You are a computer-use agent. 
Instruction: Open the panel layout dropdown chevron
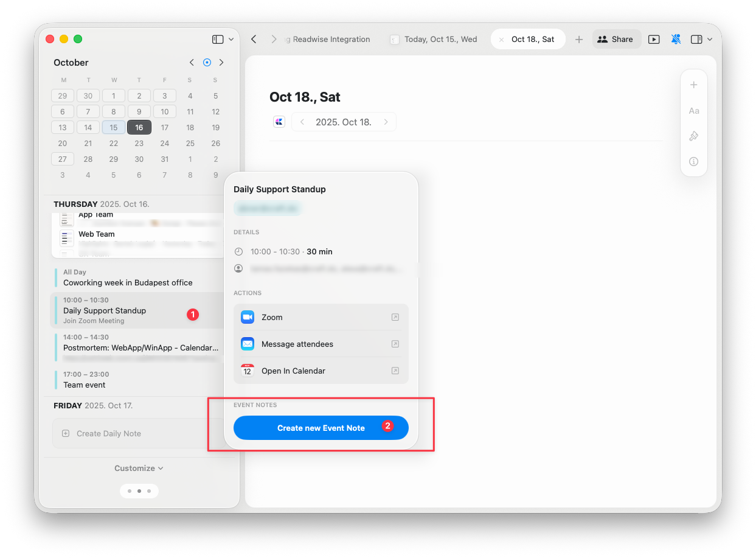709,39
